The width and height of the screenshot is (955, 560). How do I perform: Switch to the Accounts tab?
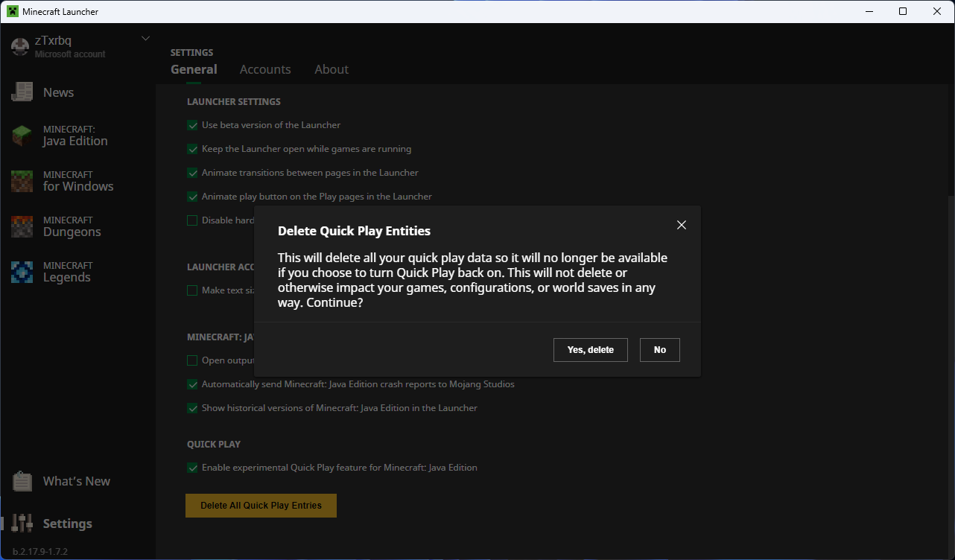pos(265,69)
